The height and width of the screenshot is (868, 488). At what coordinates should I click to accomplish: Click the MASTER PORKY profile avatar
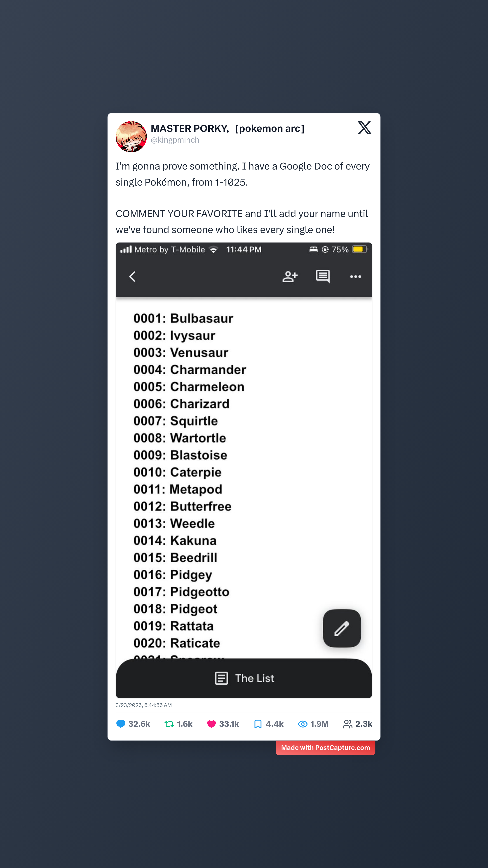click(x=131, y=137)
